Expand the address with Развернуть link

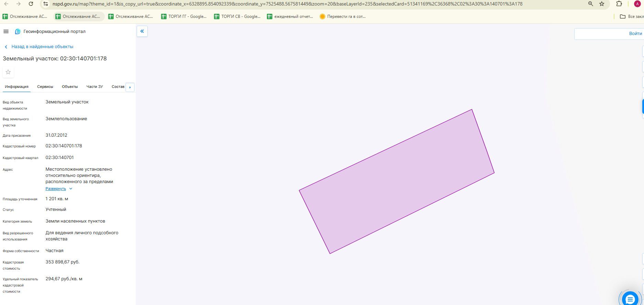56,189
